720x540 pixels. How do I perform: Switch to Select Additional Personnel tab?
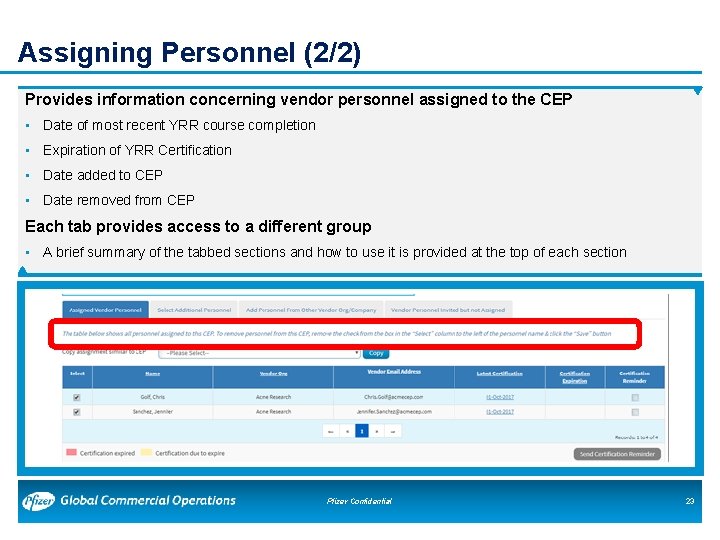click(x=194, y=309)
